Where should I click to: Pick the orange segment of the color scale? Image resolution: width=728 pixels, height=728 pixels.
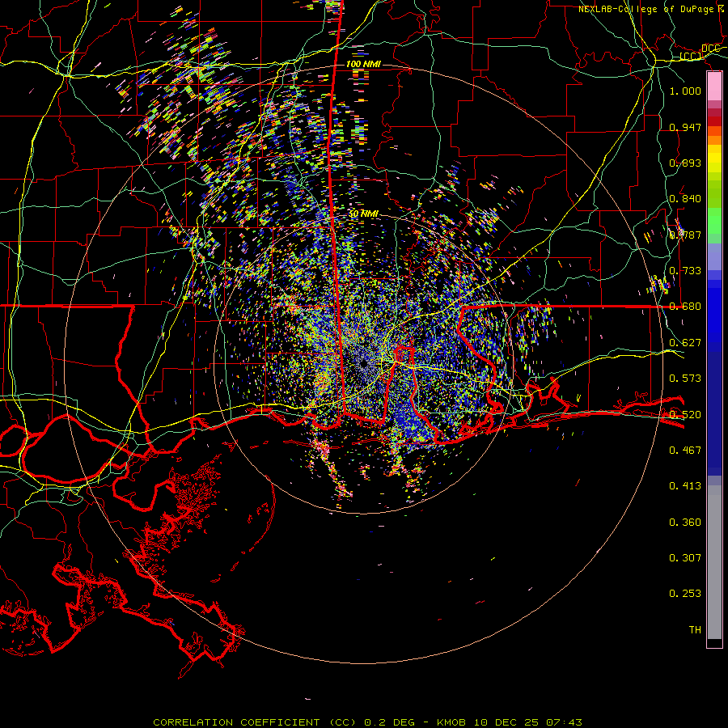pos(714,140)
